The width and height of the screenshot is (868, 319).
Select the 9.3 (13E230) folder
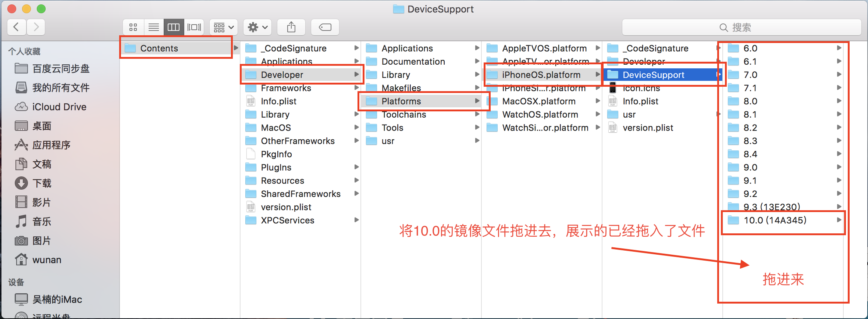click(783, 207)
